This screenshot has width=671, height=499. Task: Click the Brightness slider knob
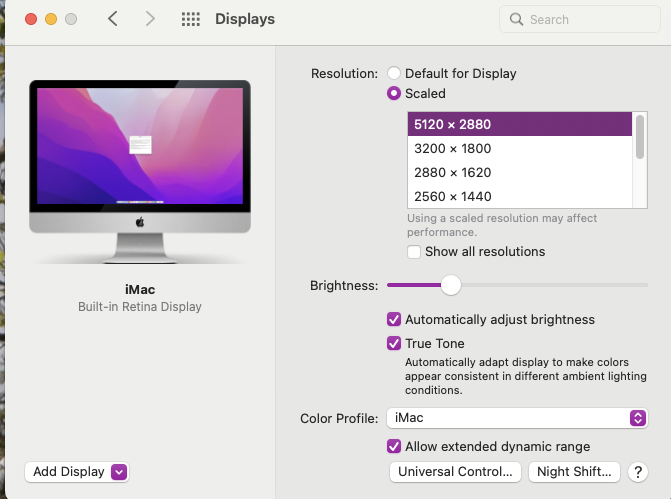click(451, 285)
